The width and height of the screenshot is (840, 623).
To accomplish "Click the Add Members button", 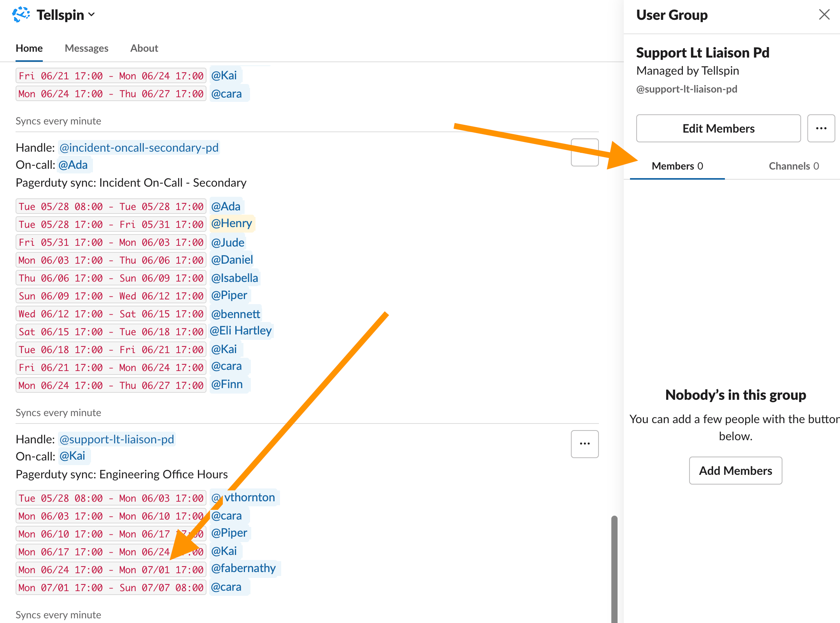I will click(x=735, y=471).
